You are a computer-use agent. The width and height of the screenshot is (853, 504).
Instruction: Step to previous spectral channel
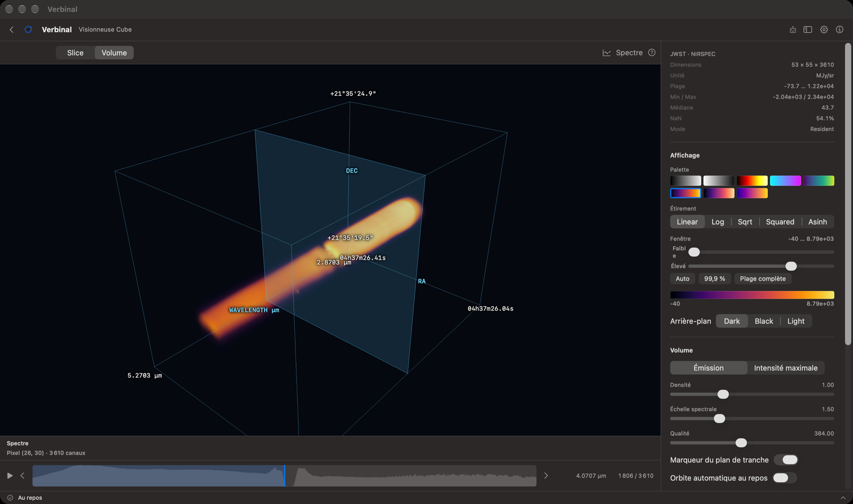[x=22, y=476]
